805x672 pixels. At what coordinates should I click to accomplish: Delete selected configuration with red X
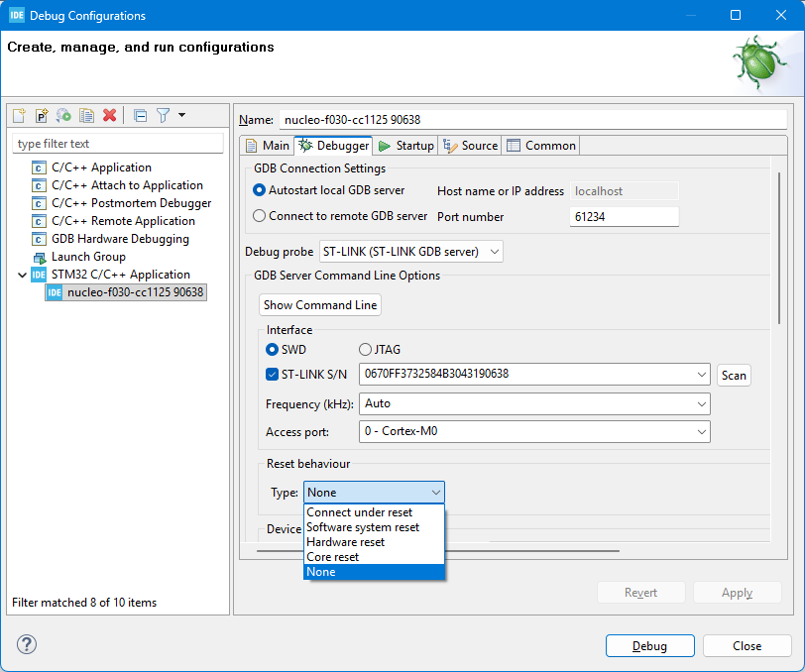(x=110, y=116)
